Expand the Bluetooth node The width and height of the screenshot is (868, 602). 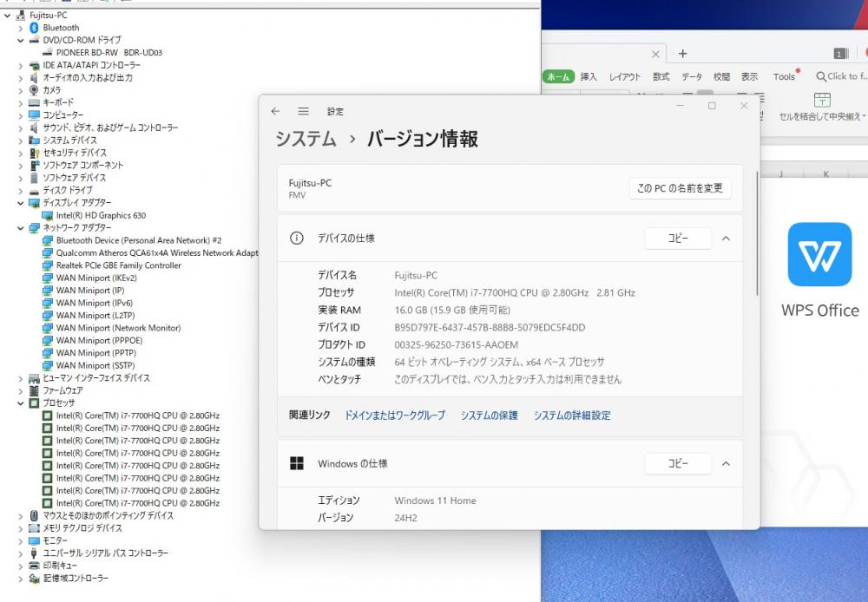click(21, 28)
